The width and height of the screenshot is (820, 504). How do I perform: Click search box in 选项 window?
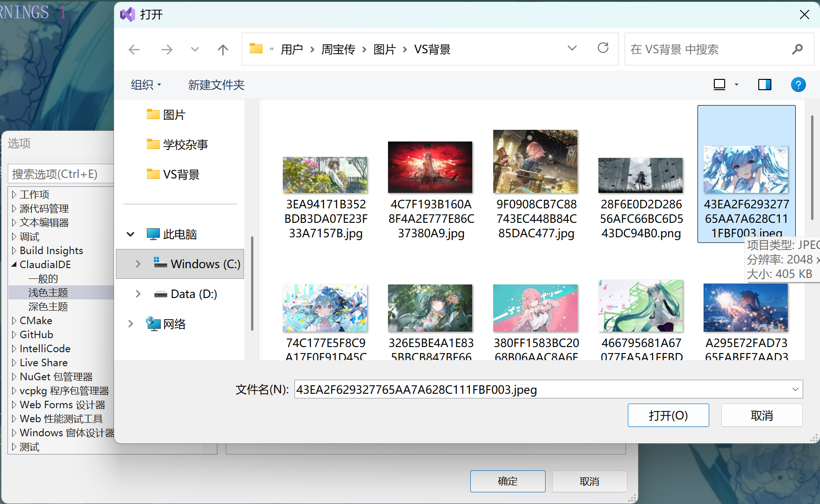[x=61, y=174]
